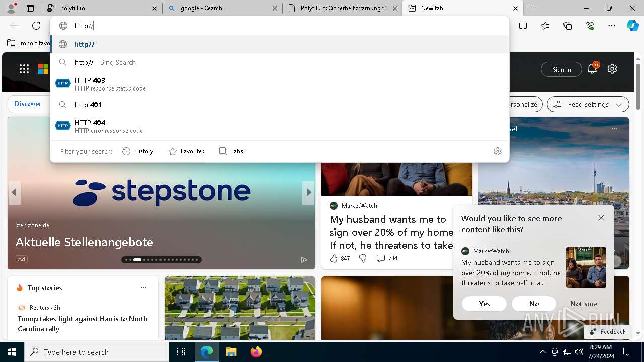This screenshot has width=644, height=362.
Task: Expand the Feed settings dropdown
Action: click(588, 104)
